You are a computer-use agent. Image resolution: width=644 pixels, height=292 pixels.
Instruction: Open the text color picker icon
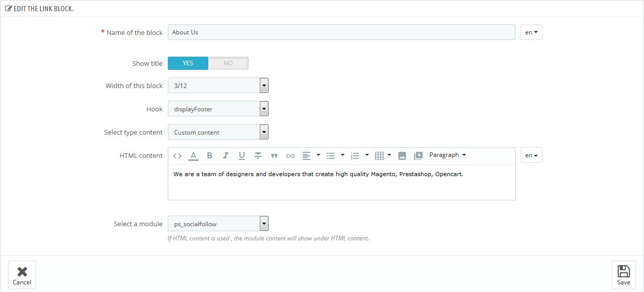pyautogui.click(x=193, y=155)
